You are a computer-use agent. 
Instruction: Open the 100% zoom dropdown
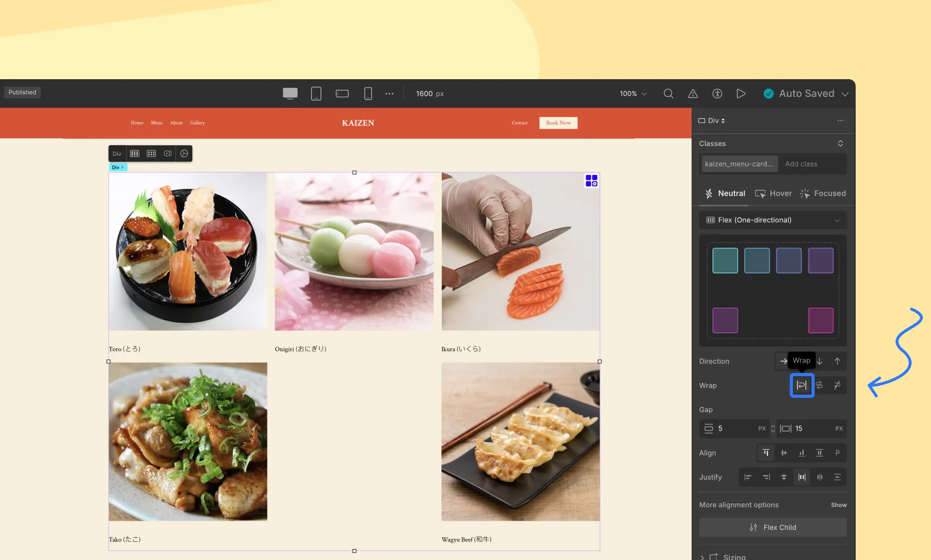(x=633, y=93)
